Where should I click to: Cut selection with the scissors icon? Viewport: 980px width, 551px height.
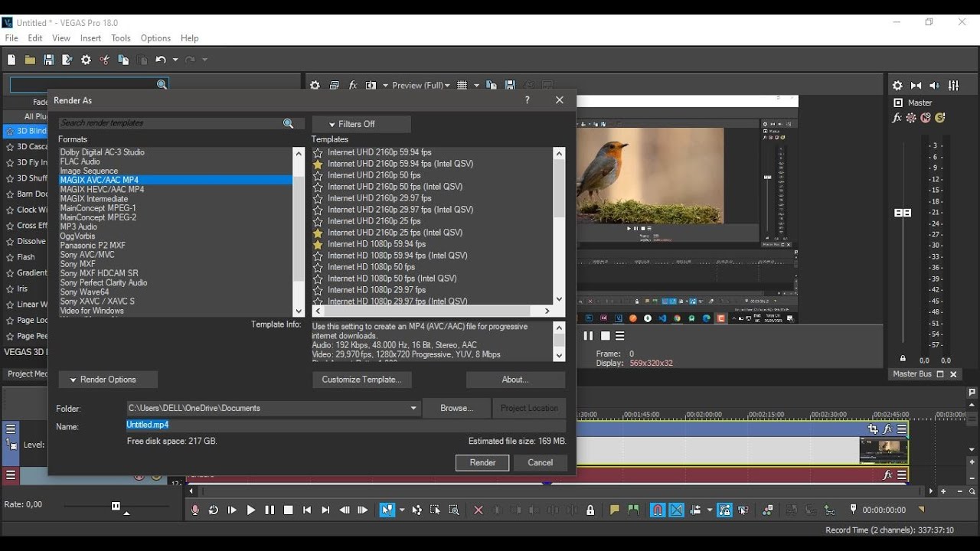[105, 60]
